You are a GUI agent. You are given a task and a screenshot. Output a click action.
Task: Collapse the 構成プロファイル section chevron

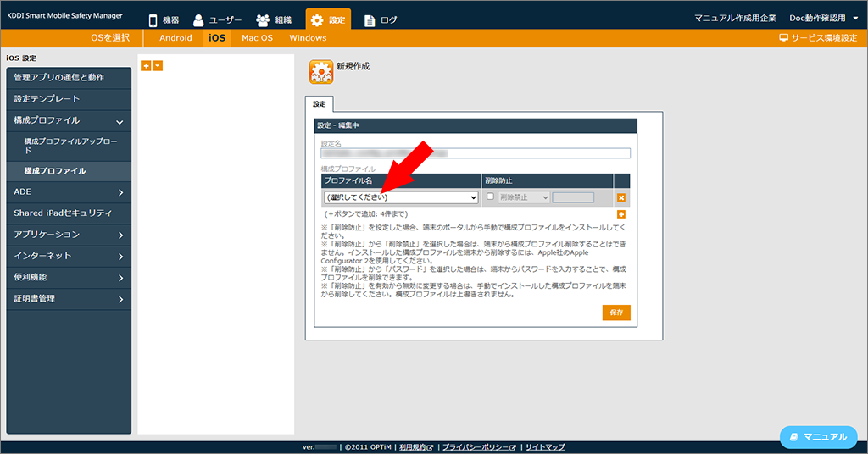click(120, 122)
